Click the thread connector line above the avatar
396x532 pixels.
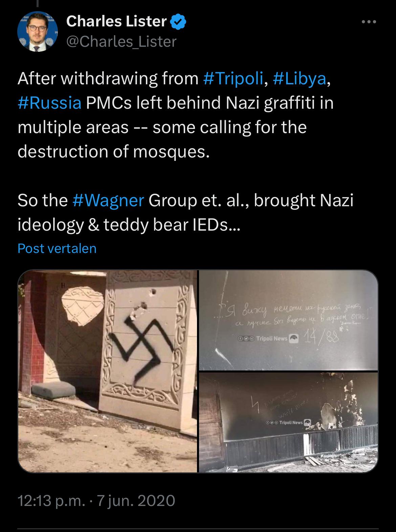[38, 3]
